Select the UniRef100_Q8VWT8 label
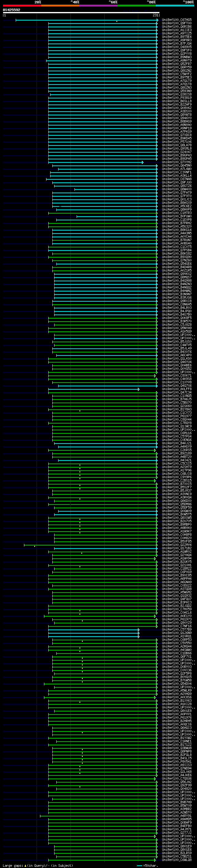The width and height of the screenshot is (197, 868). click(177, 115)
